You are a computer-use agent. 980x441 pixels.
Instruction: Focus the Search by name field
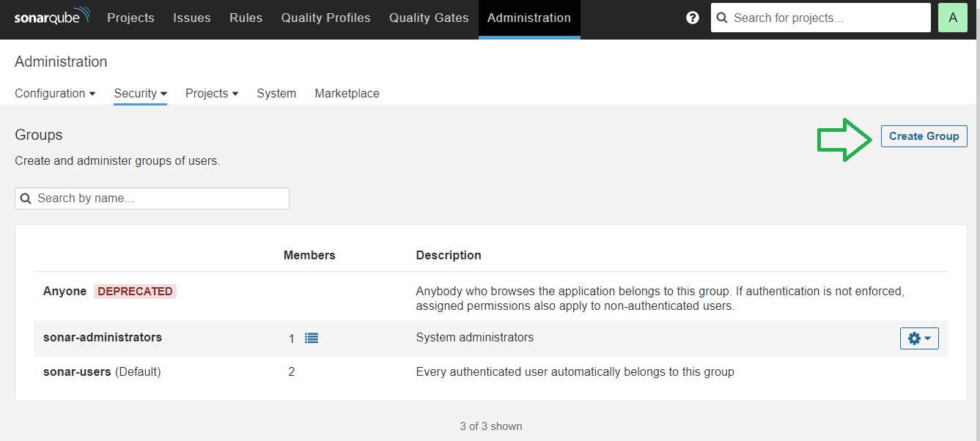point(152,199)
